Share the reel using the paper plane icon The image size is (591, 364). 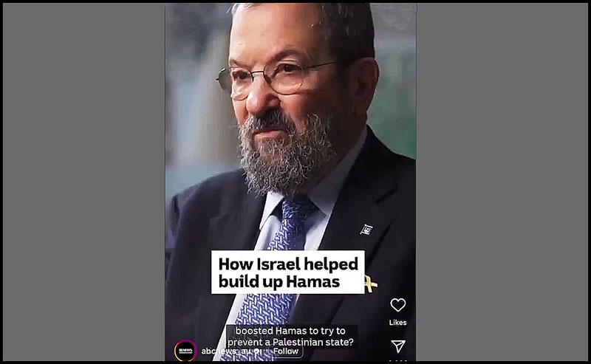(398, 346)
